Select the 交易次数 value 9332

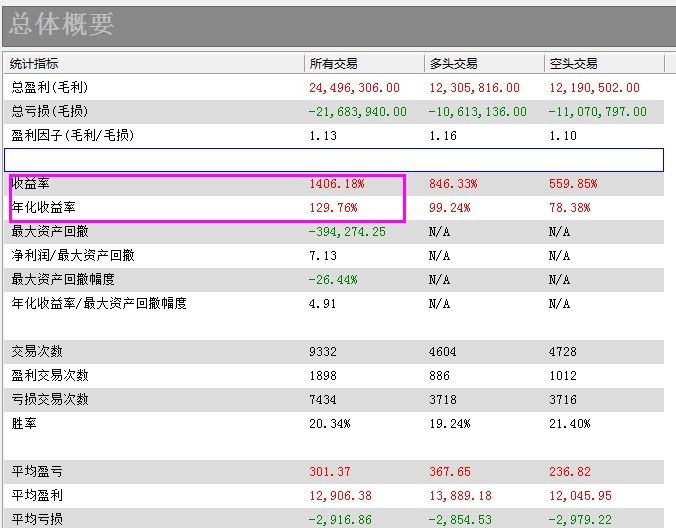coord(326,352)
